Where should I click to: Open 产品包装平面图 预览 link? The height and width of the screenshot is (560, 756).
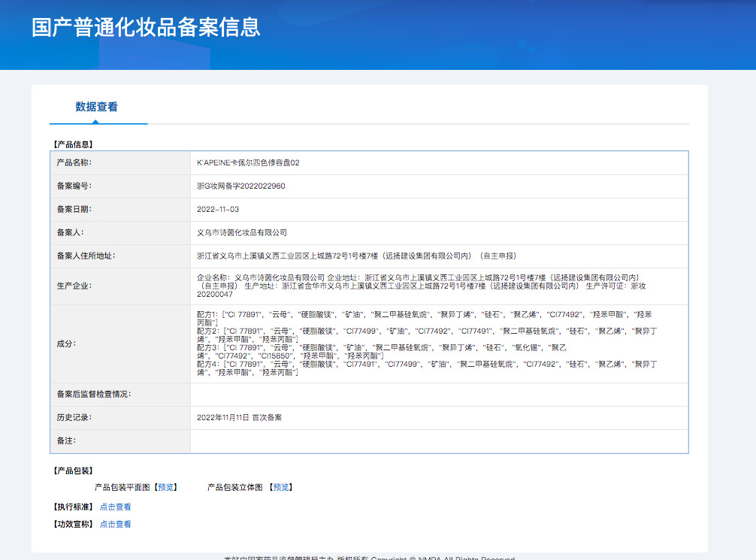166,487
